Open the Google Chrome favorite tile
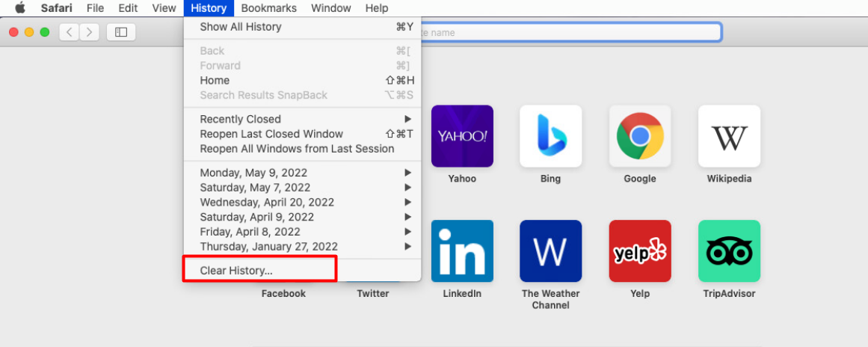This screenshot has width=868, height=347. point(640,136)
